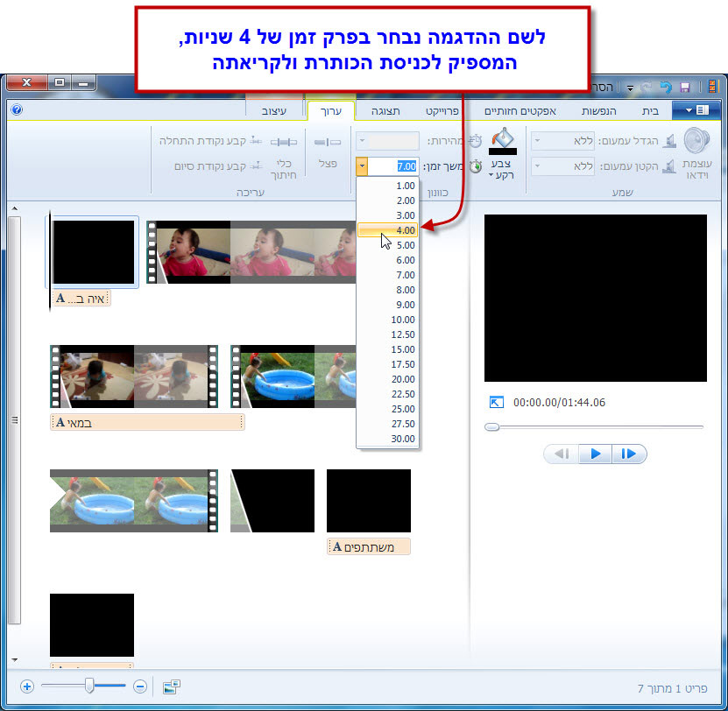The image size is (728, 711).
Task: Open the fade out (הקטן עמעום) dropdown
Action: click(537, 166)
